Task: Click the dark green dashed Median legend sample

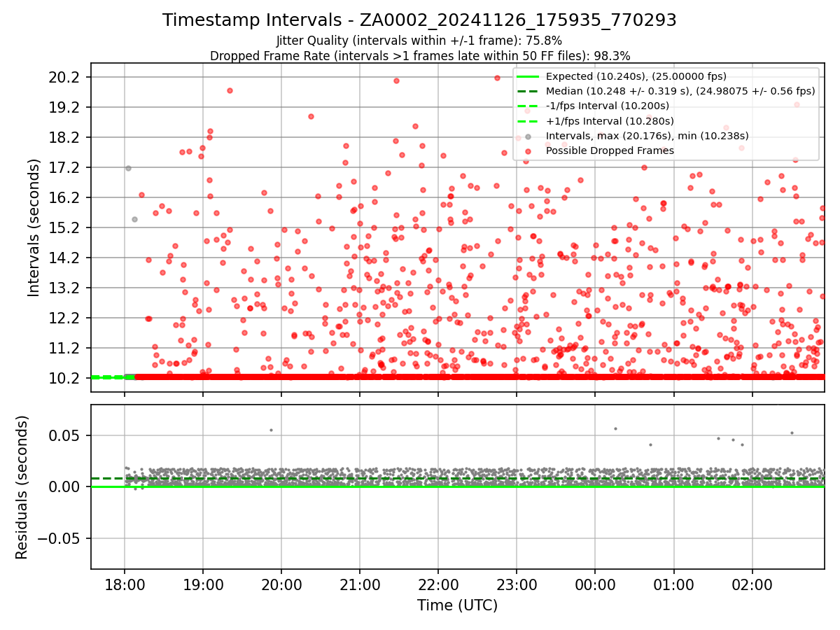Action: [528, 91]
